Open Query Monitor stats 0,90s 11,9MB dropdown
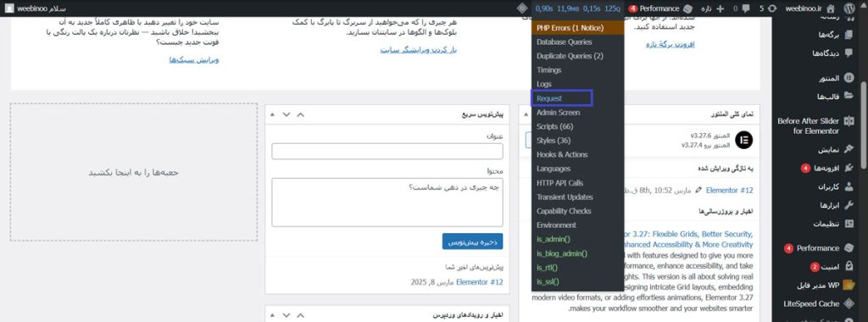Image resolution: width=868 pixels, height=322 pixels. tap(578, 8)
